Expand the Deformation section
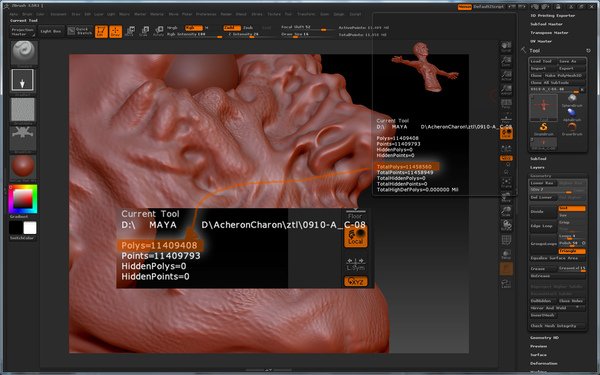The image size is (600, 375). 544,363
